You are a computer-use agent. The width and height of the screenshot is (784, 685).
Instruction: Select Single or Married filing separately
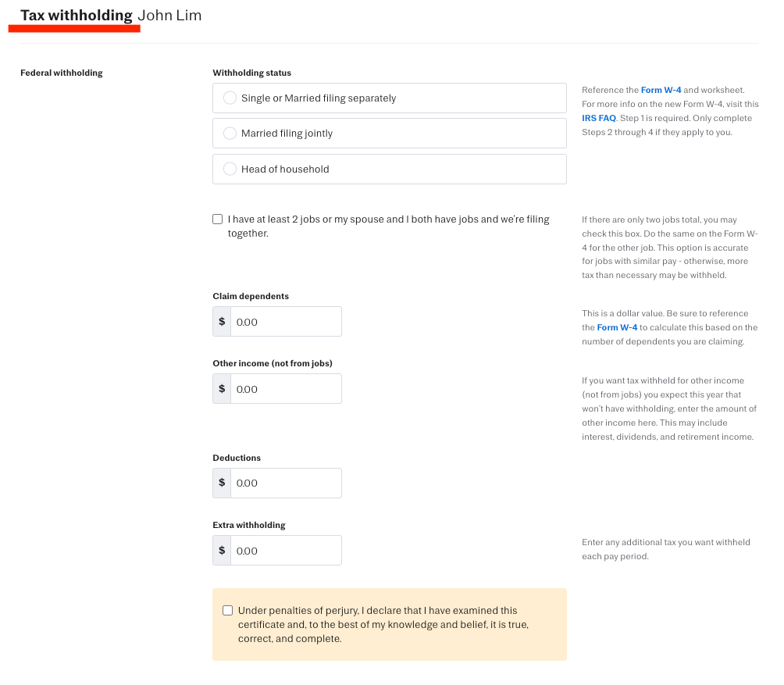click(x=230, y=98)
